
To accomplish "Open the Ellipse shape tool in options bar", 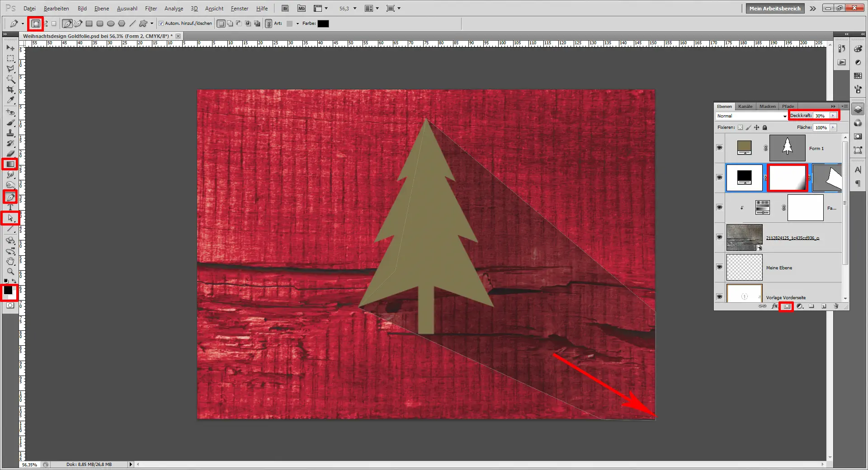I will pyautogui.click(x=111, y=23).
